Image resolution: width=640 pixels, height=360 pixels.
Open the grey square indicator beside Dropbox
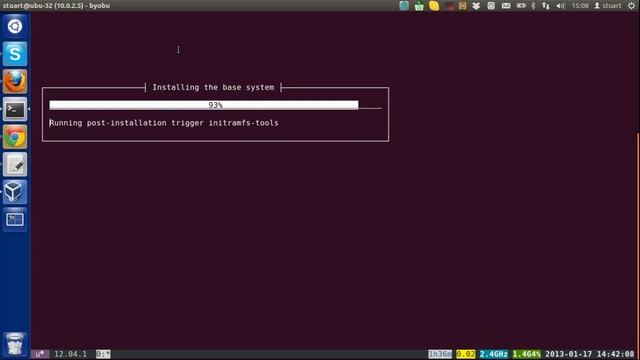coord(491,6)
